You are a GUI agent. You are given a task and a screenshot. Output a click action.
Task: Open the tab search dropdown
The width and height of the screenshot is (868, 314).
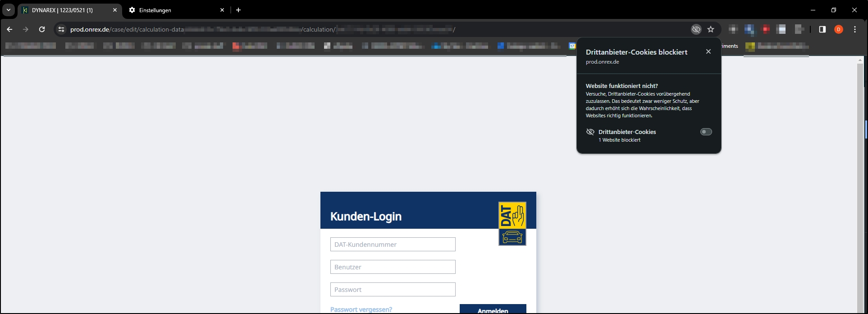[x=9, y=10]
